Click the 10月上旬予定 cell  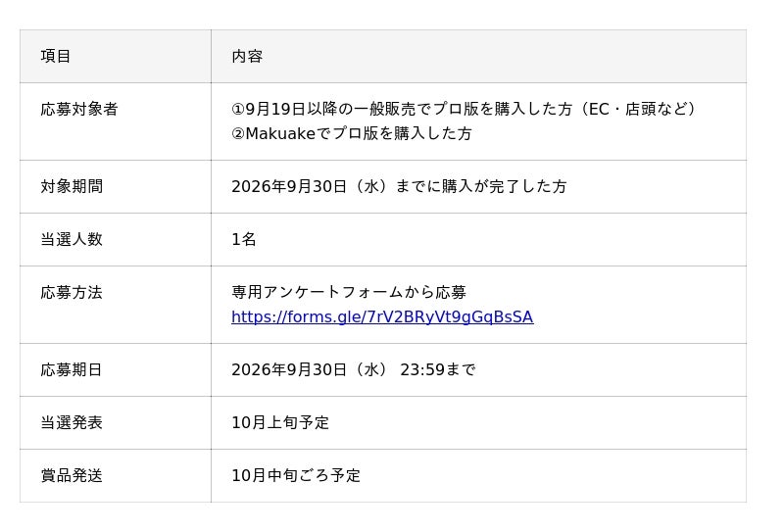click(x=478, y=423)
